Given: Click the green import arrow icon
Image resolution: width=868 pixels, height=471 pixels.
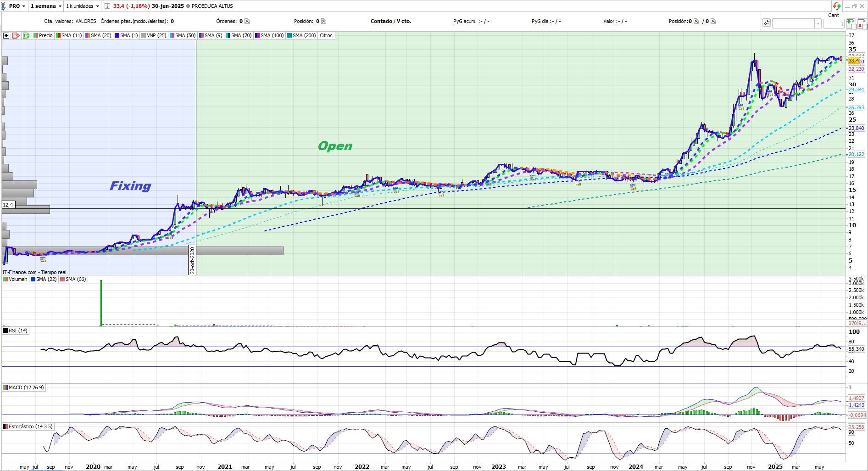Looking at the screenshot, I should tap(27, 35).
